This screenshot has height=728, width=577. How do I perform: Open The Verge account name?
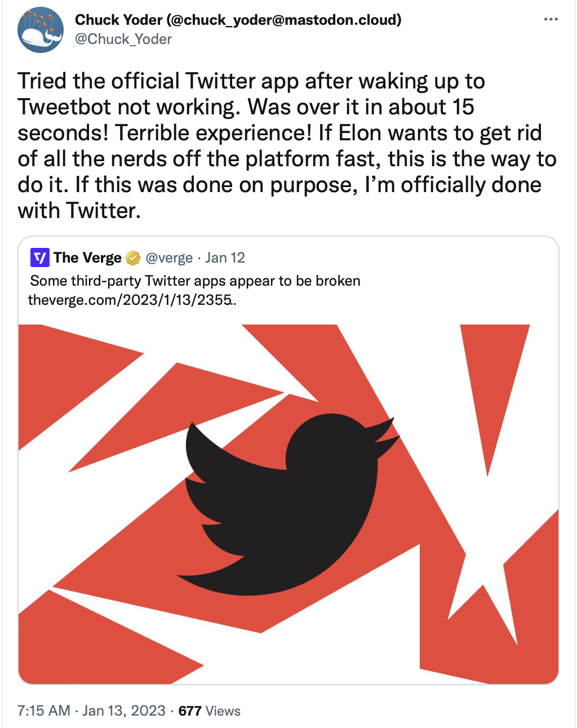[x=87, y=258]
